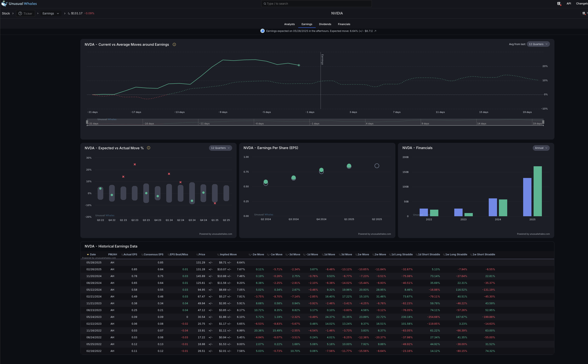Click info icon beside Expected vs Actual Move title

[x=149, y=148]
